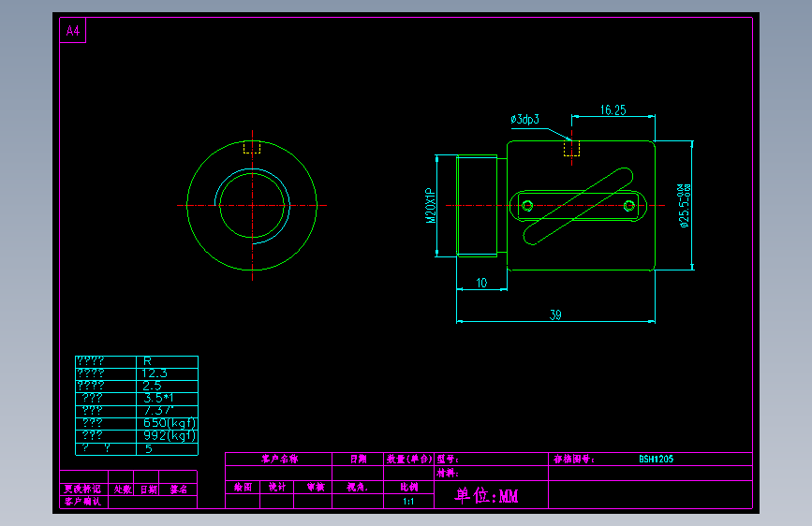Click the 视角. title block cell

pyautogui.click(x=358, y=488)
